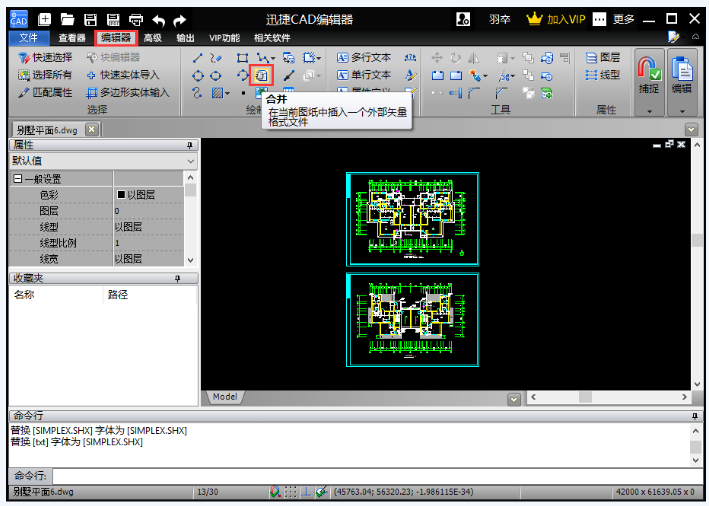Click the 线型 linetype button

click(x=603, y=75)
